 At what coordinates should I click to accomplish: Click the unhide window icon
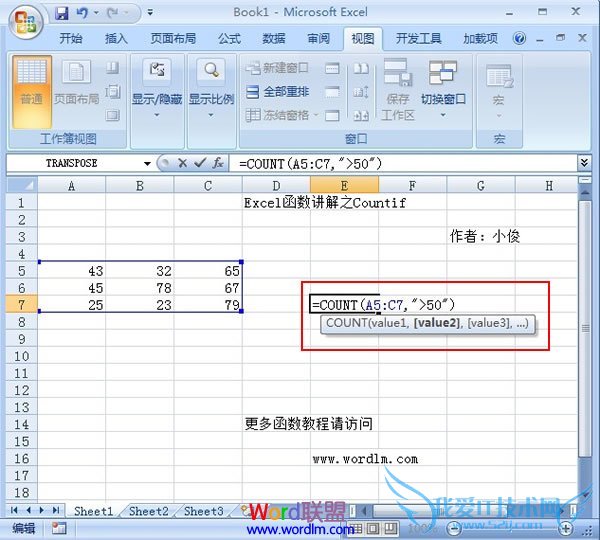(x=332, y=115)
